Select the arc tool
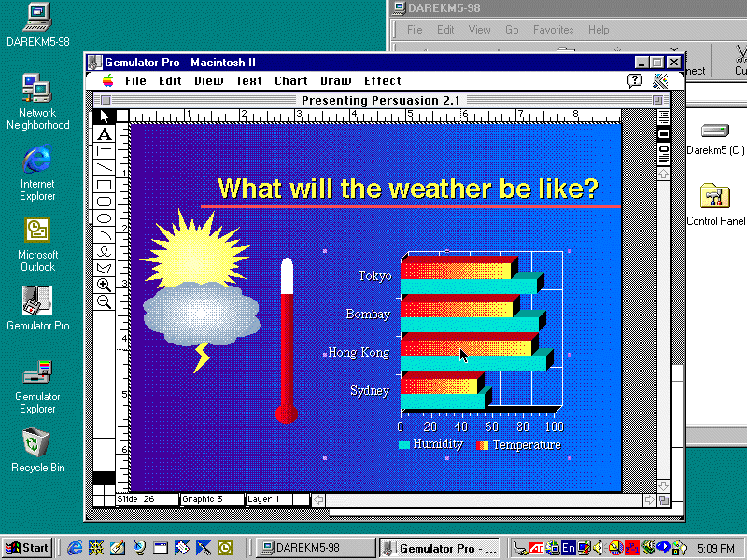The image size is (747, 560). (105, 235)
